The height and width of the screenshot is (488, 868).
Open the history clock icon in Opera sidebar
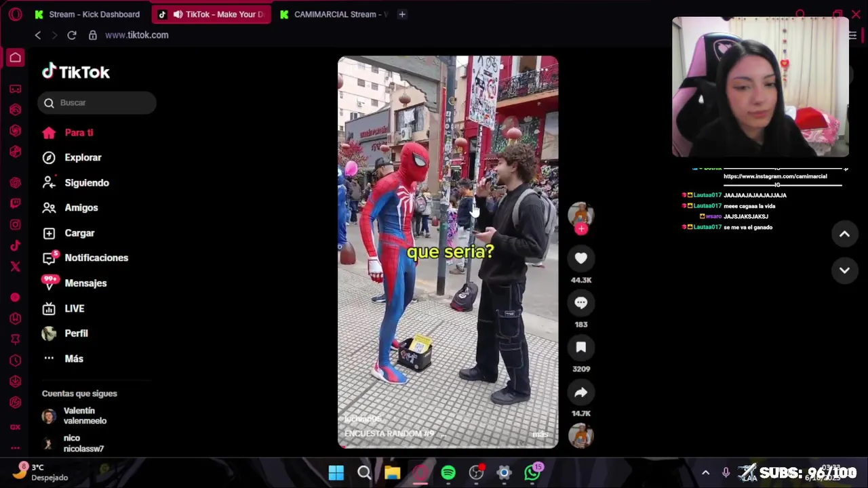click(15, 361)
